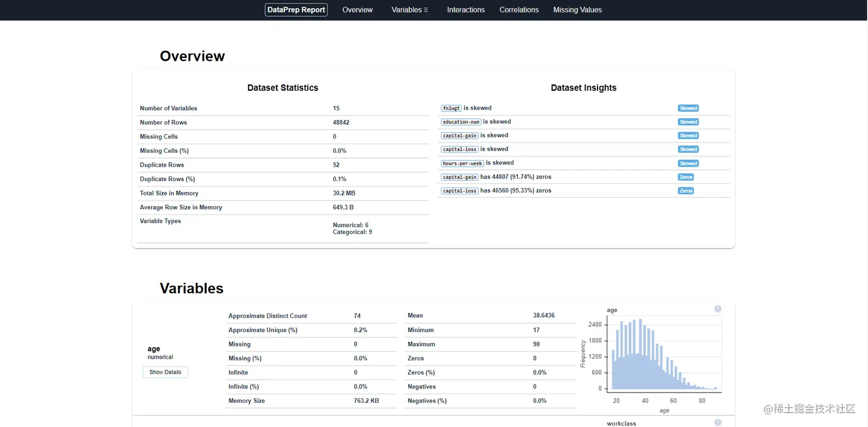Viewport: 868px width, 427px height.
Task: Click the Approximate Unique (%) value 0.2%
Action: click(x=361, y=330)
